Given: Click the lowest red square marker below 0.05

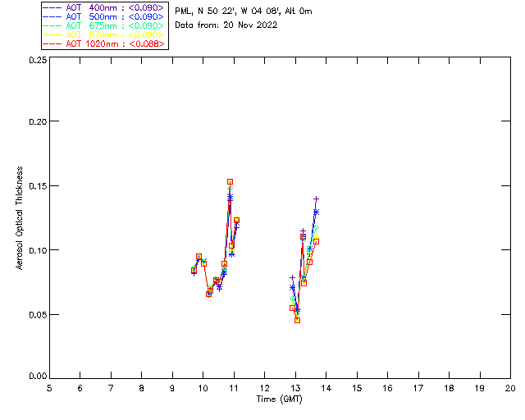Looking at the screenshot, I should pyautogui.click(x=297, y=321).
